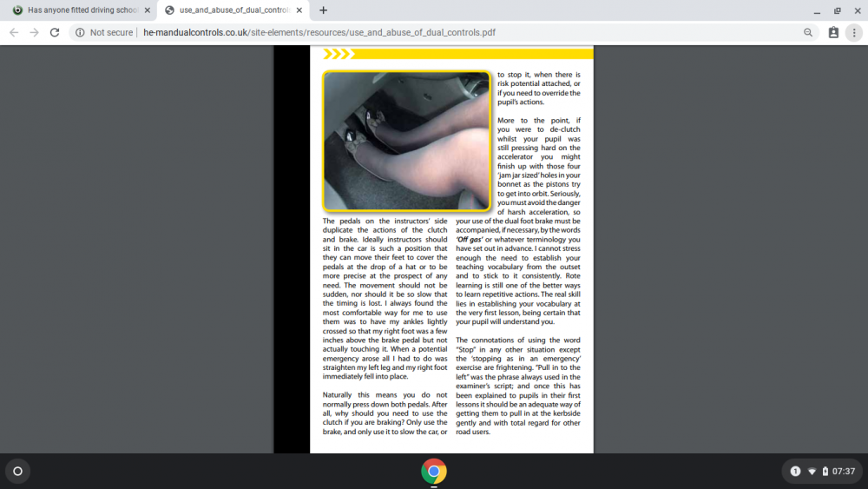Open the Chrome three-dot menu
Viewport: 868px width, 489px height.
pos(854,33)
